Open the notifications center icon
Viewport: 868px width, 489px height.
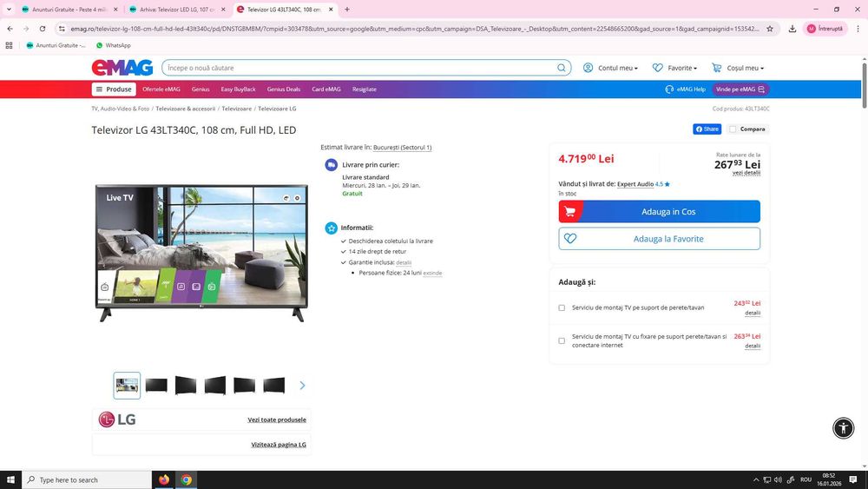click(x=853, y=479)
